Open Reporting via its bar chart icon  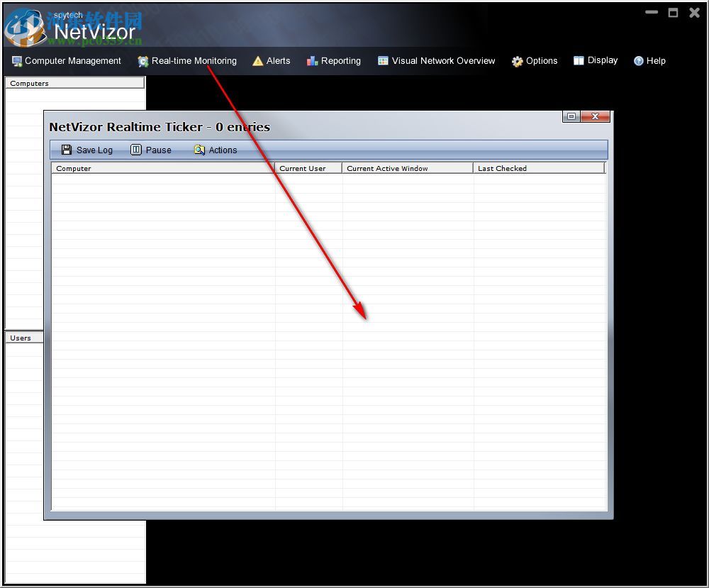pyautogui.click(x=311, y=61)
